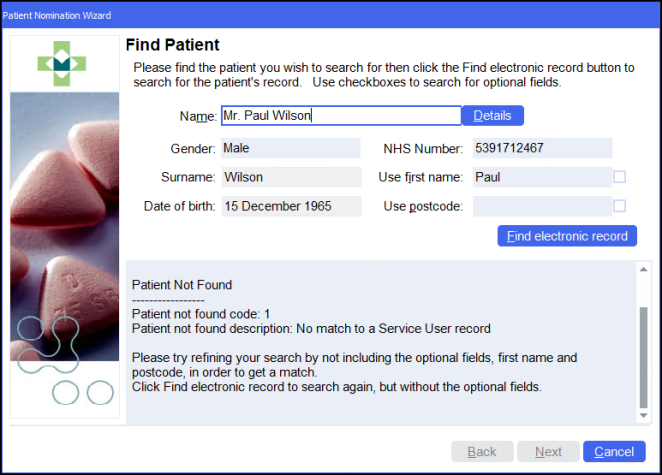Select the Surname field

[x=290, y=177]
